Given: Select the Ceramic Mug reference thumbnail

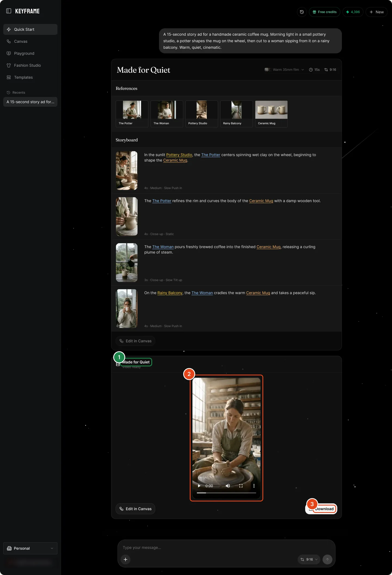Looking at the screenshot, I should click(x=271, y=114).
